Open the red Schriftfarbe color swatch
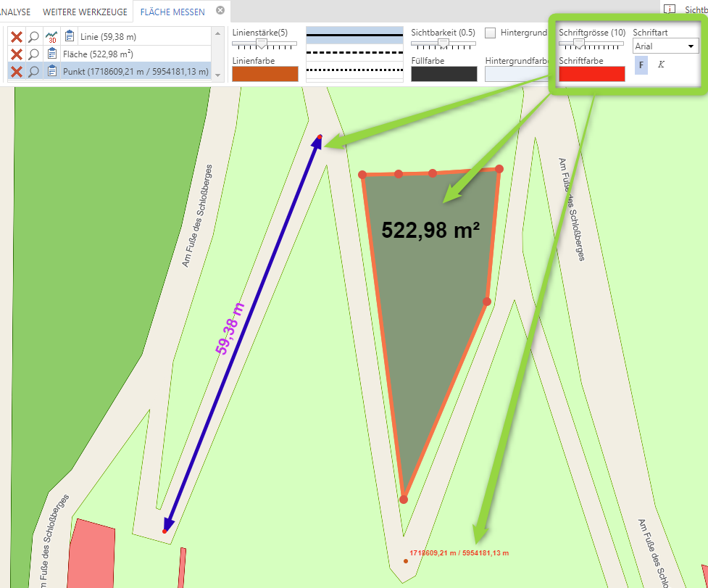 click(591, 74)
